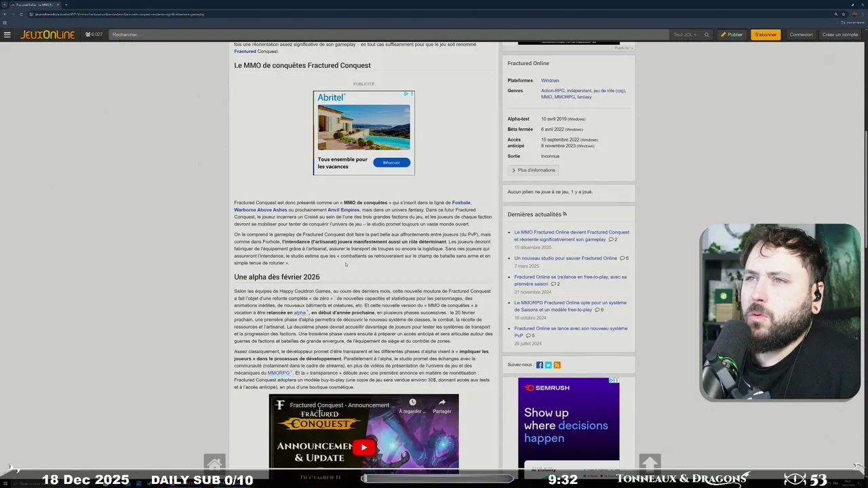Click Partager icon on the video
Image resolution: width=868 pixels, height=488 pixels.
click(x=441, y=406)
